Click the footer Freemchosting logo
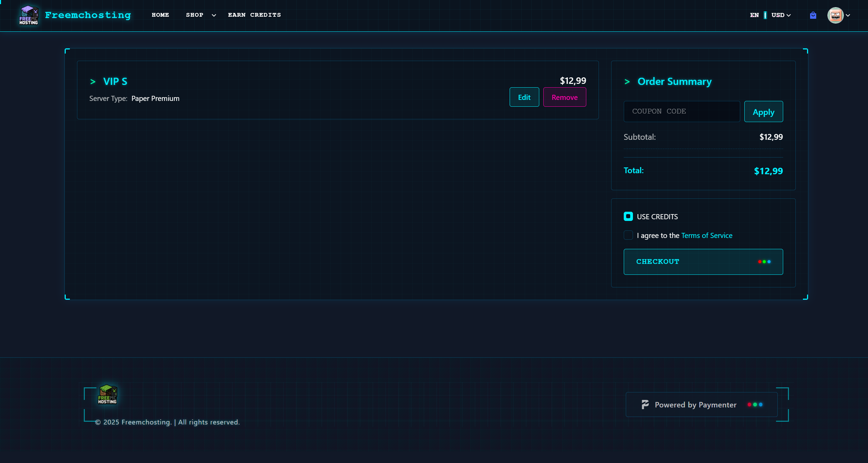 (107, 394)
